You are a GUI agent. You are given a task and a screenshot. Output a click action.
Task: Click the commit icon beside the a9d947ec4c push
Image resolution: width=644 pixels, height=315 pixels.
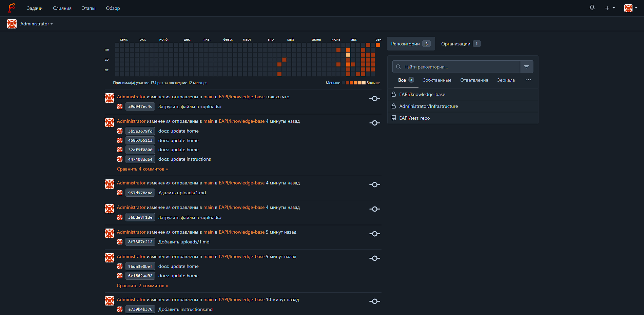pos(375,99)
